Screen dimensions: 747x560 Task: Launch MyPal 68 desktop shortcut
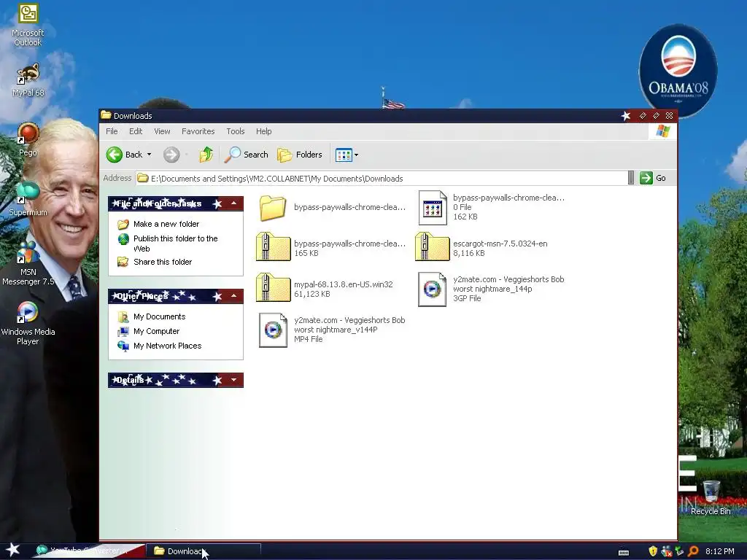28,80
